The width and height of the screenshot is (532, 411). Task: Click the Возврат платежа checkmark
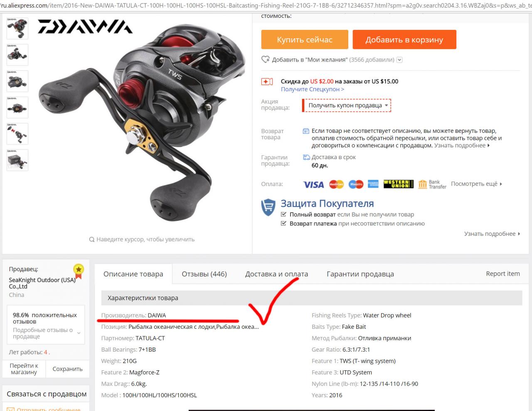click(x=283, y=223)
